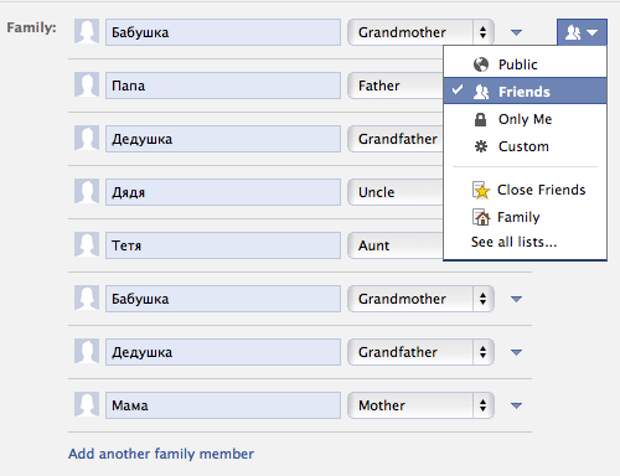Click Add another family member link
The width and height of the screenshot is (620, 476).
tap(161, 454)
